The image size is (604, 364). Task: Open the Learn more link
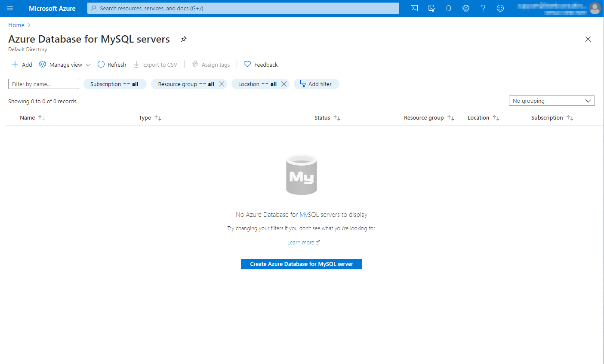303,242
